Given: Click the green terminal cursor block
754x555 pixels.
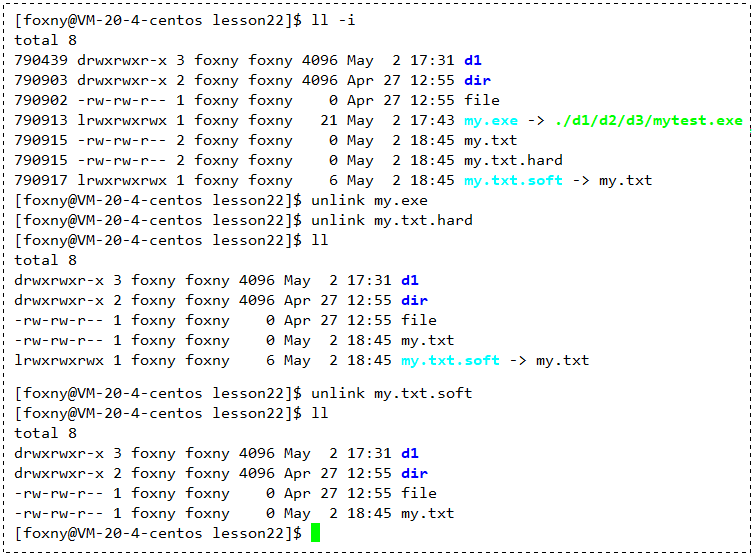Looking at the screenshot, I should tap(315, 533).
